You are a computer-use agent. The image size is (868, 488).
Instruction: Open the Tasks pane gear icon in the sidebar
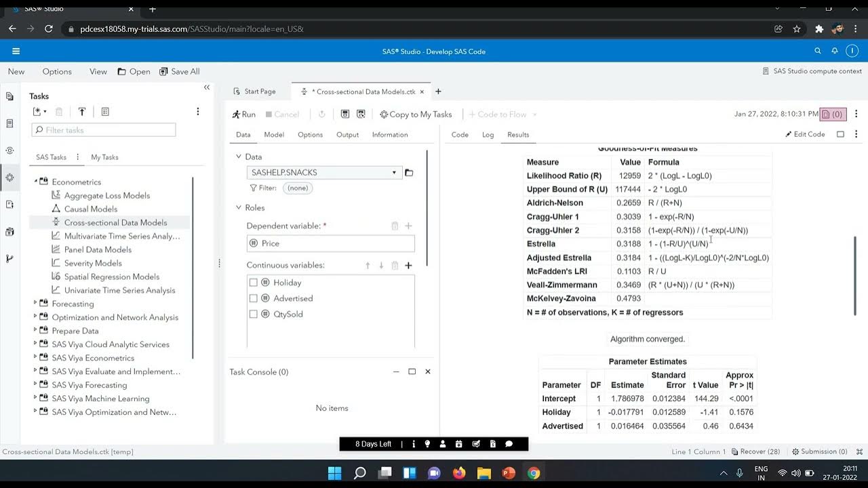[9, 178]
